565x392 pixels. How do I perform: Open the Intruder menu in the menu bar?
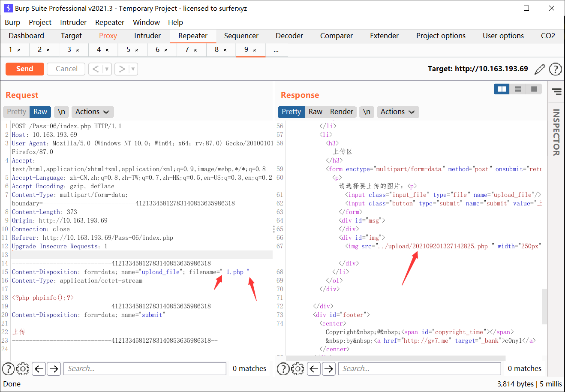73,22
